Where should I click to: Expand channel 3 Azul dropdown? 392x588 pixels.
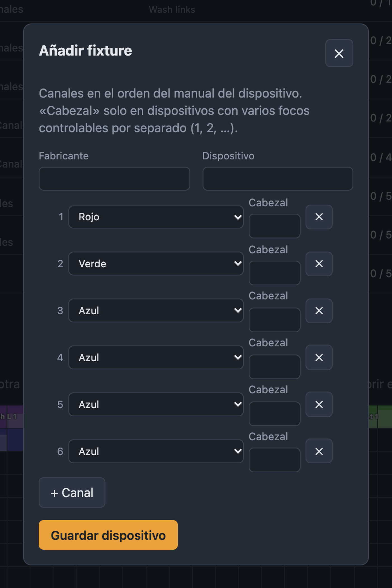coord(156,311)
